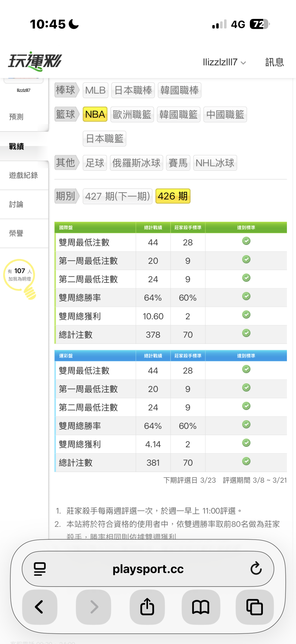The height and width of the screenshot is (644, 296).
Task: Tap the 玩運彩 site logo
Action: [x=35, y=61]
